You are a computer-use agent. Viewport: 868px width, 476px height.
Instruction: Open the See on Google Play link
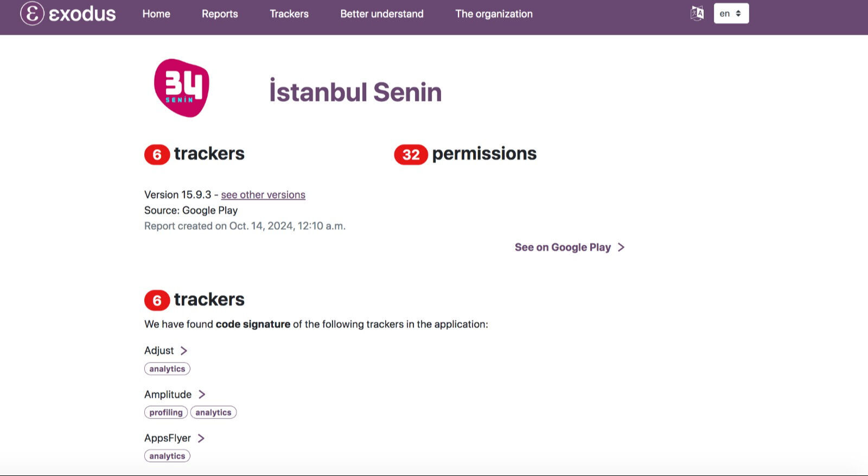pos(563,247)
